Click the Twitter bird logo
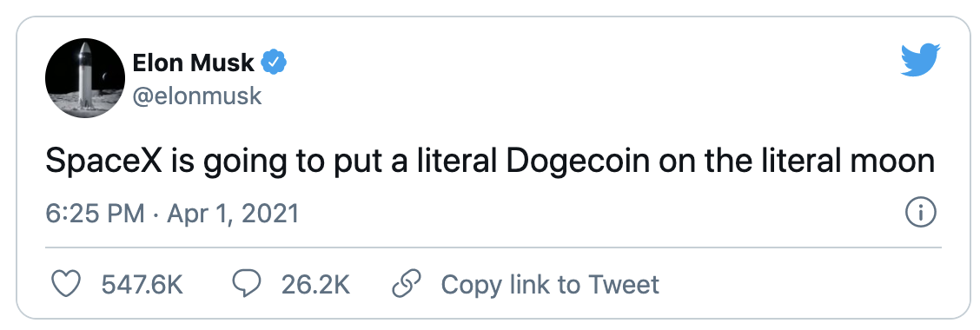The image size is (980, 330). (x=920, y=60)
